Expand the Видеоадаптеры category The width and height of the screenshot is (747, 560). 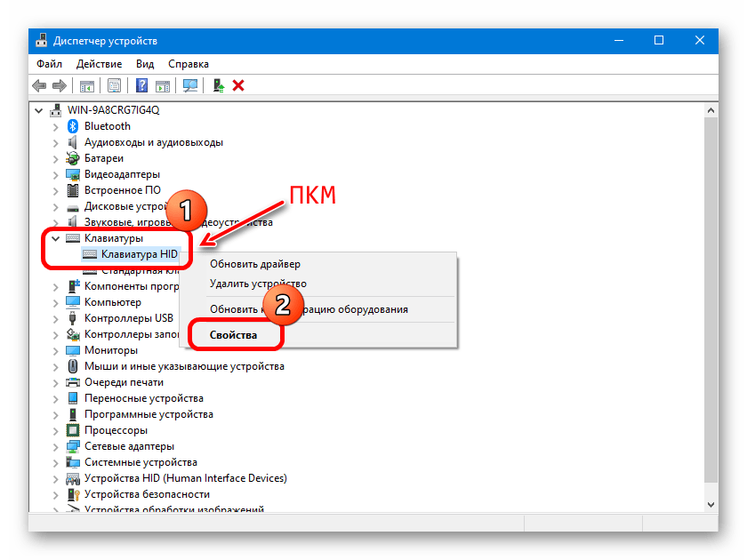[x=56, y=175]
